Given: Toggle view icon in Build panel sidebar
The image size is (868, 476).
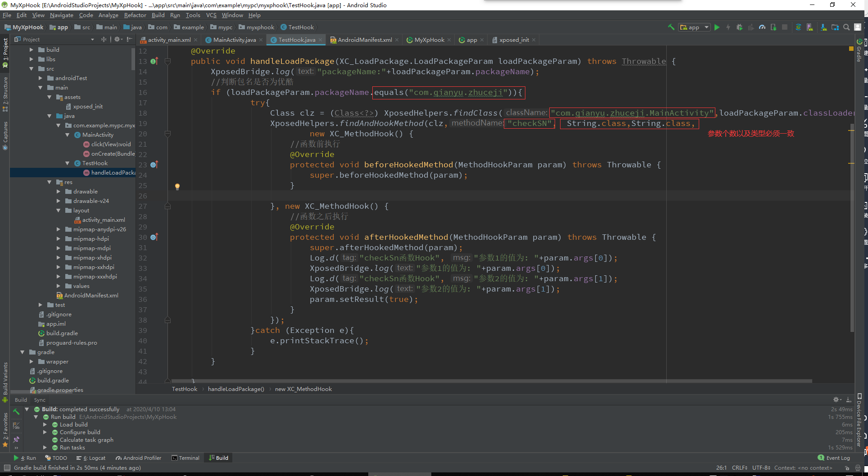Looking at the screenshot, I should (x=16, y=425).
